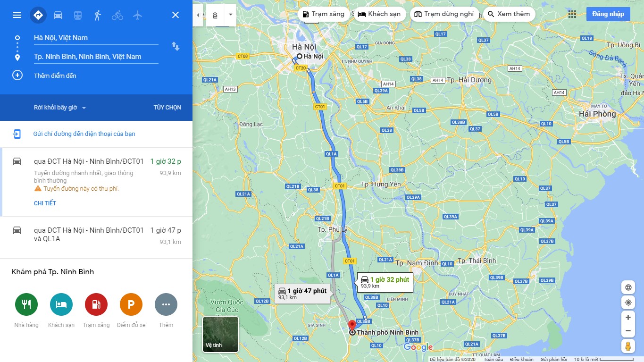Click the Đăng nhập sign-in button
Screen dimensions: 644x362
coord(608,14)
